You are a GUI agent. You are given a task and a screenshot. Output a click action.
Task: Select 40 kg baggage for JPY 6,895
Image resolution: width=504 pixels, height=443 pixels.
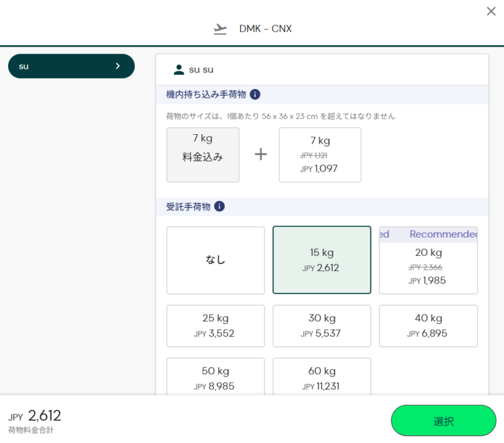(428, 326)
